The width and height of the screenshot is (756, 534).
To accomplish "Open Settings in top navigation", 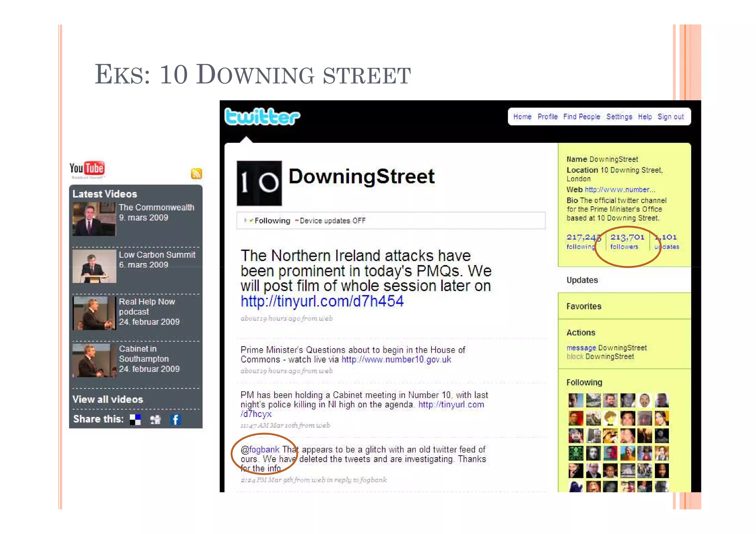I will pos(619,117).
